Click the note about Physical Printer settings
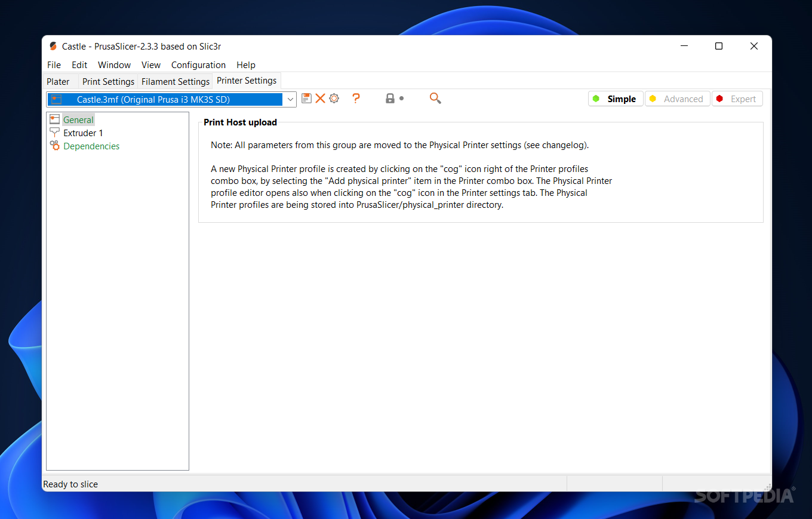812x519 pixels. pyautogui.click(x=400, y=145)
